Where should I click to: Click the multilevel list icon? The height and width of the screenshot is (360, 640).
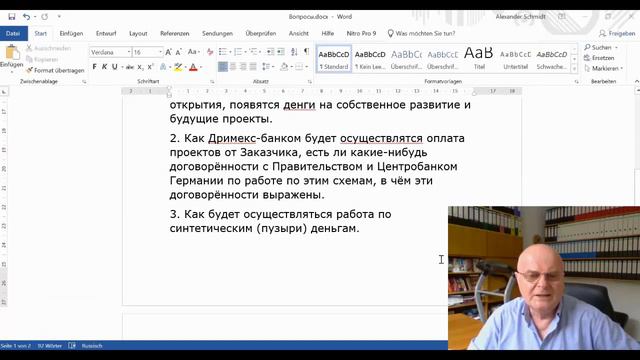point(254,52)
